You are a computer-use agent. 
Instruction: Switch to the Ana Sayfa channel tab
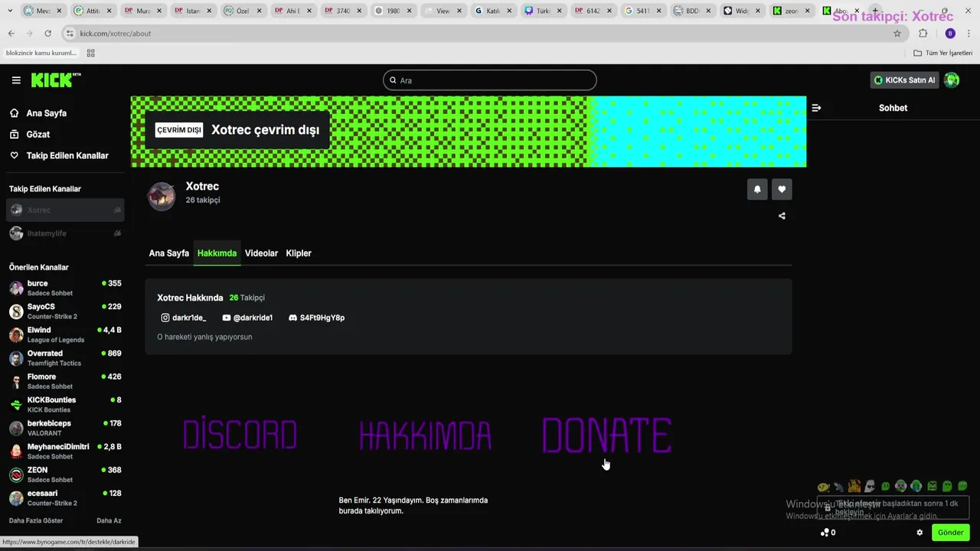coord(169,253)
